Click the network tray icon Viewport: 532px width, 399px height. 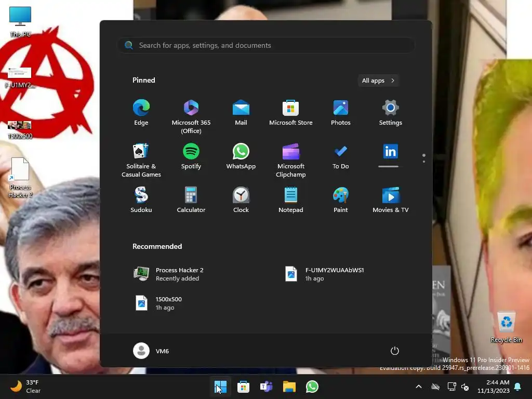coord(451,387)
